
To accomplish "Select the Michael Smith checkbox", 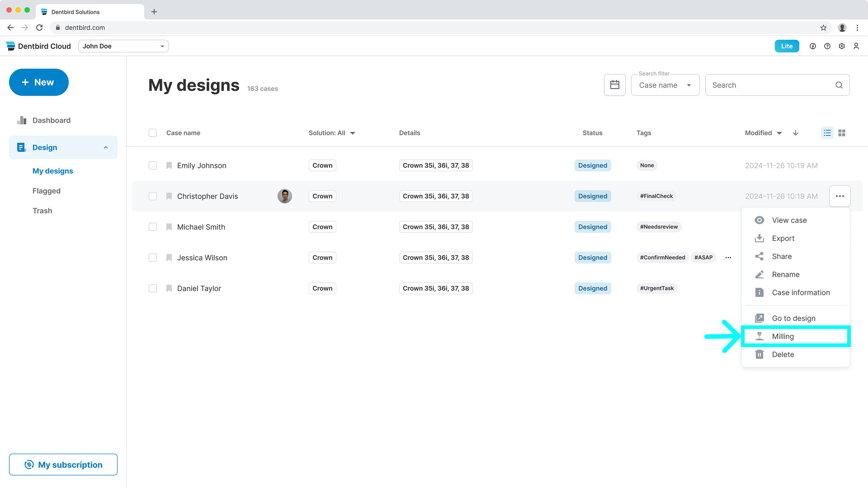I will point(153,227).
